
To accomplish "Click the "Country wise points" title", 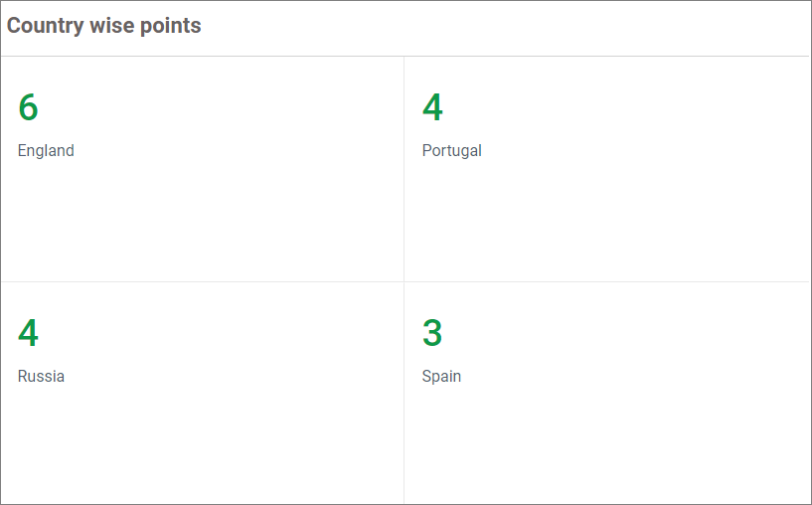I will point(104,27).
